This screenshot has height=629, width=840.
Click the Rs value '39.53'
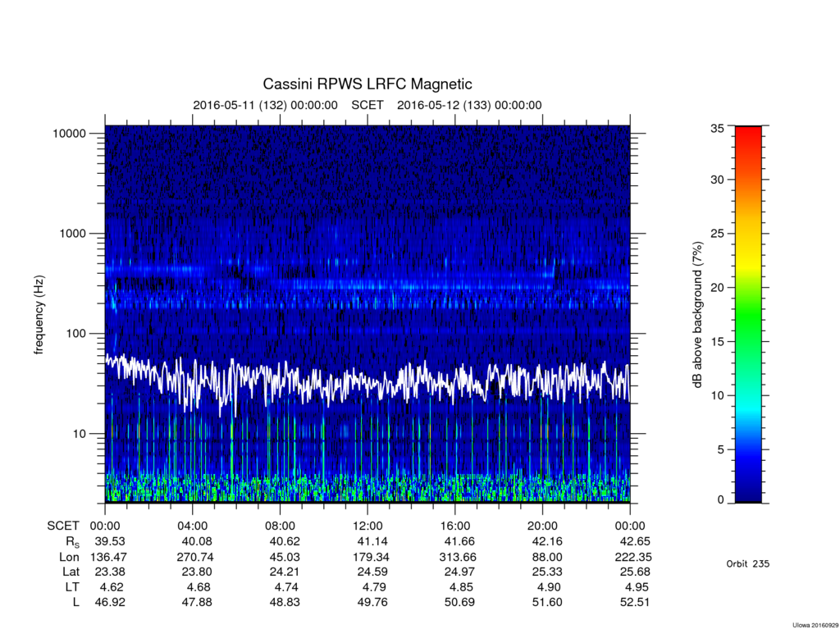(x=111, y=542)
